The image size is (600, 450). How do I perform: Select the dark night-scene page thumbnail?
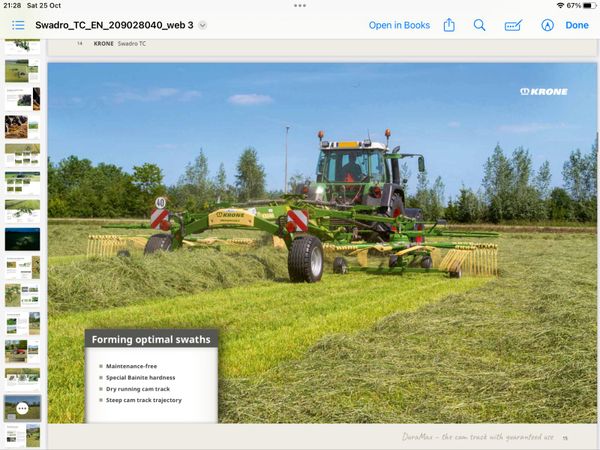point(22,239)
